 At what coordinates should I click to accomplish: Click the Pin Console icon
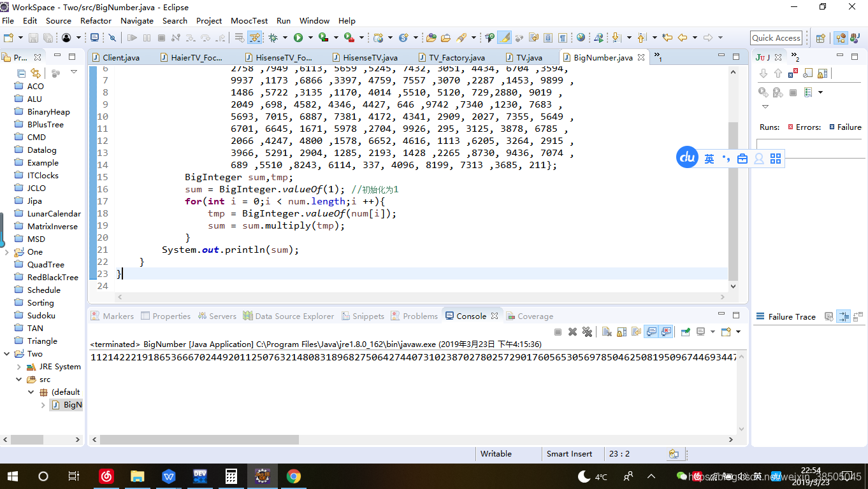[x=686, y=332]
